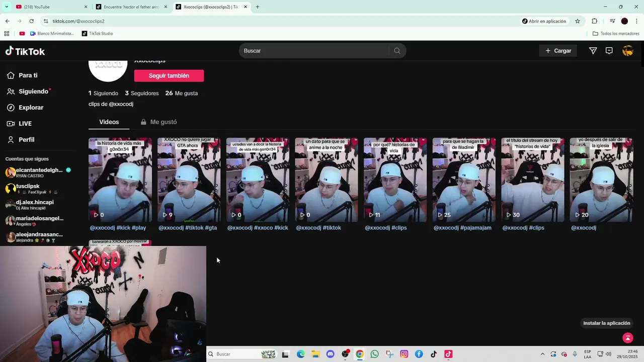The height and width of the screenshot is (362, 644).
Task: Open the Explorar page
Action: 25,108
